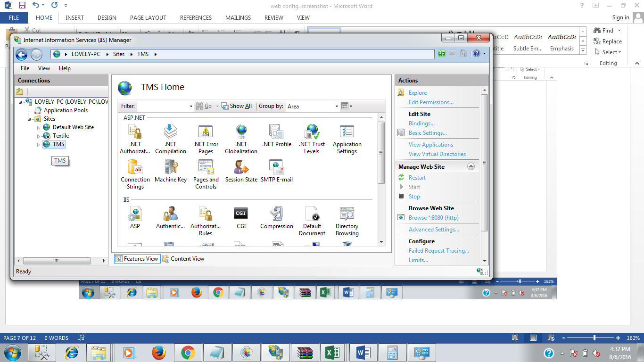The image size is (644, 362).
Task: Open Pages and Controls feature
Action: tap(206, 174)
